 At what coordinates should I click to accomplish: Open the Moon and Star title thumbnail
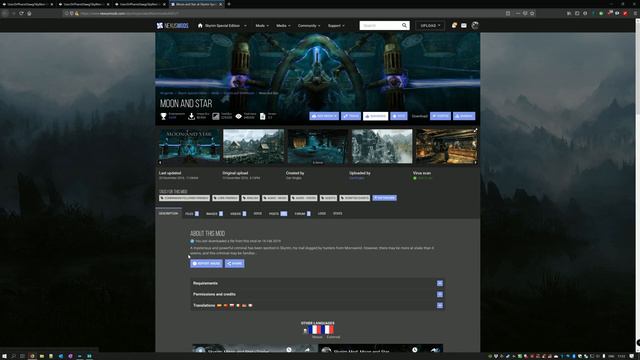point(189,147)
